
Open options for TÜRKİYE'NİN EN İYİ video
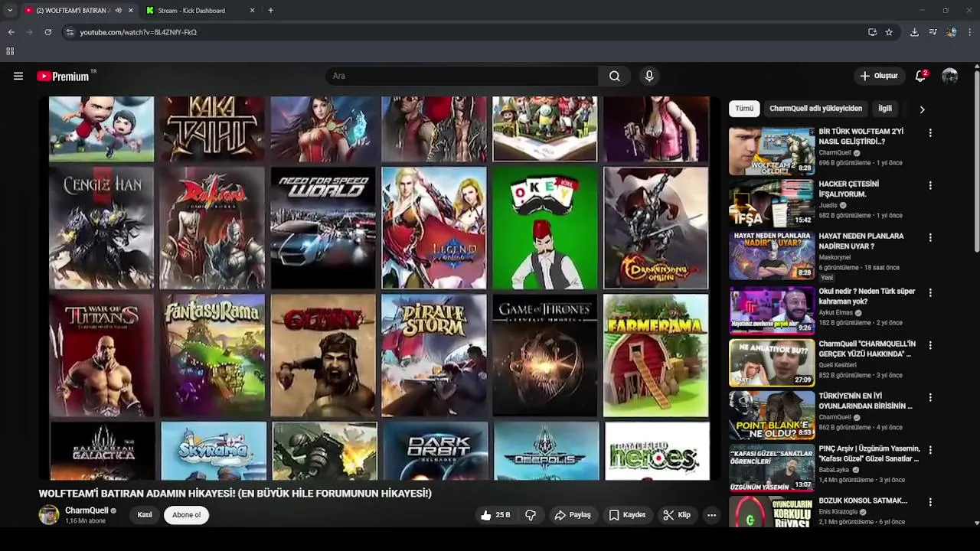click(930, 398)
